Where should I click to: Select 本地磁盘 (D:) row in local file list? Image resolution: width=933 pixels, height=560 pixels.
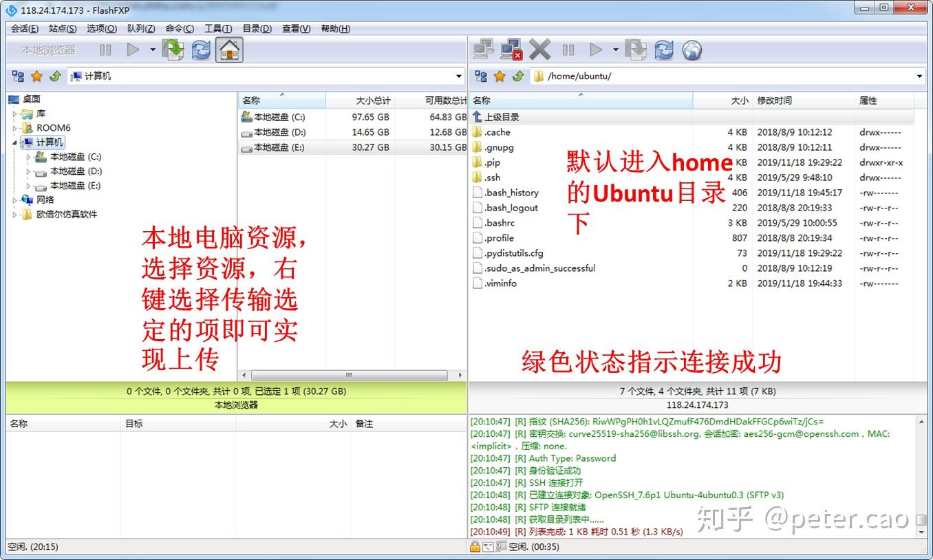coord(353,132)
